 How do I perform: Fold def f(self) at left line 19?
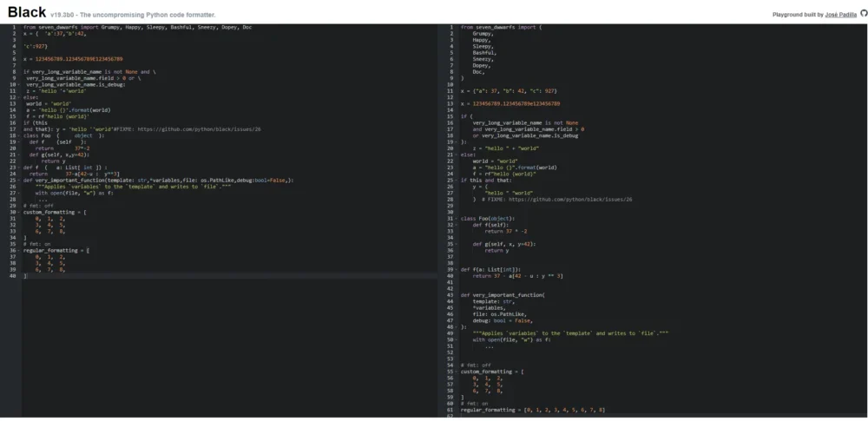pyautogui.click(x=19, y=141)
